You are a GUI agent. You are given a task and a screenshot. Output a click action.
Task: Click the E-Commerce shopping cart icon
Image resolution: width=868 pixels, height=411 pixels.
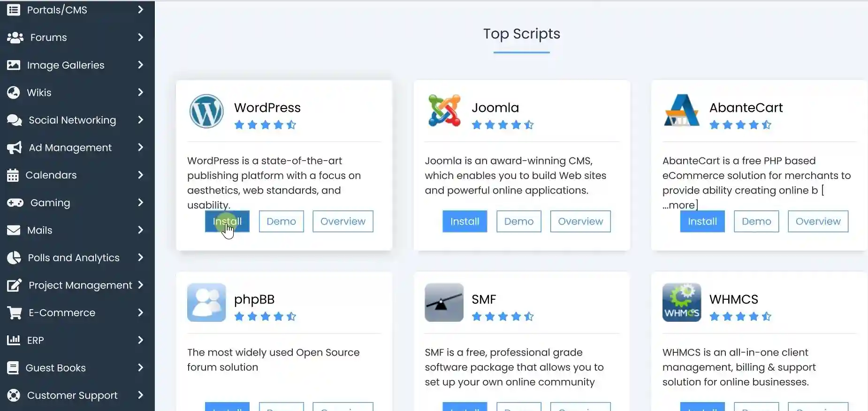(x=15, y=313)
